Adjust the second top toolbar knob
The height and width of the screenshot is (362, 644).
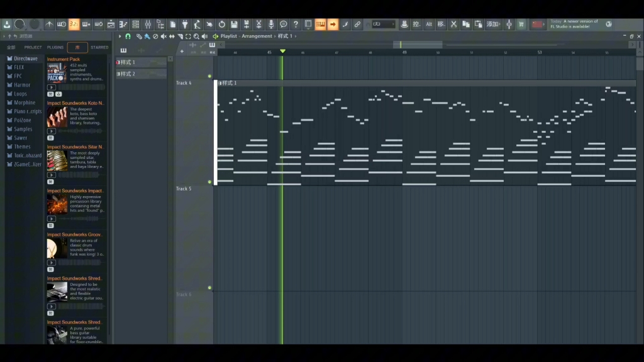(35, 25)
